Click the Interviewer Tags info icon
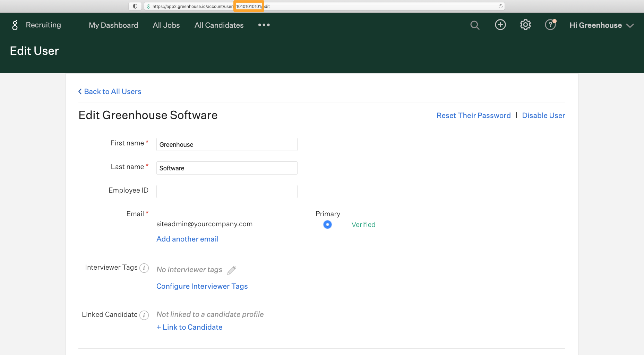This screenshot has height=355, width=644. (144, 268)
